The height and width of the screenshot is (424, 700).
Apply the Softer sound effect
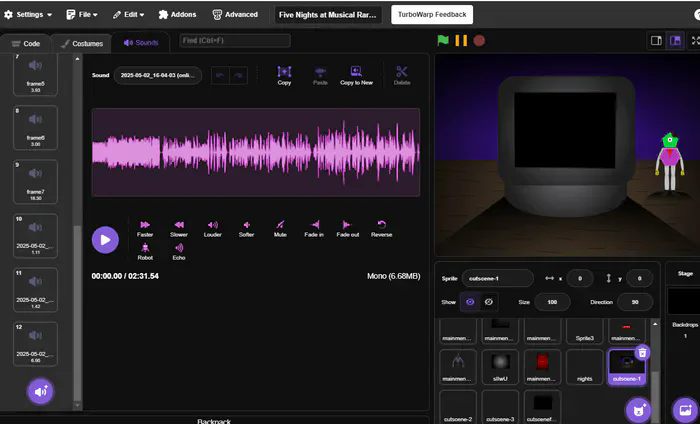click(x=246, y=224)
